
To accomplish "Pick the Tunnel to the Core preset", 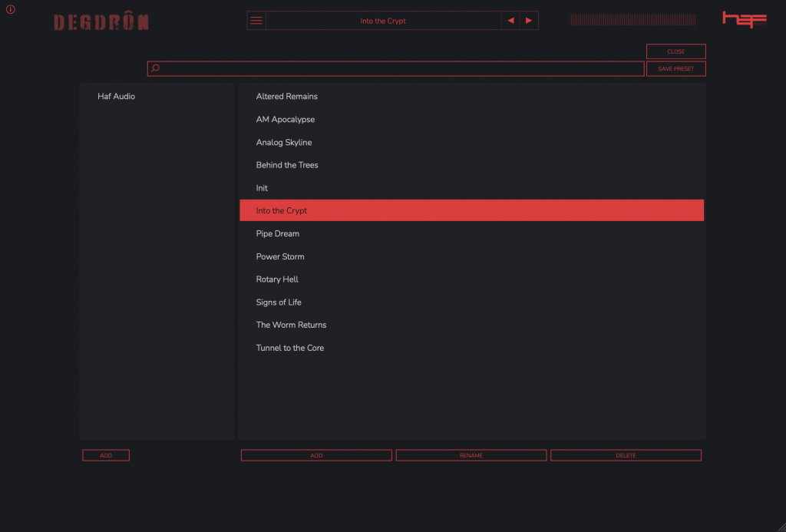I will [x=290, y=348].
